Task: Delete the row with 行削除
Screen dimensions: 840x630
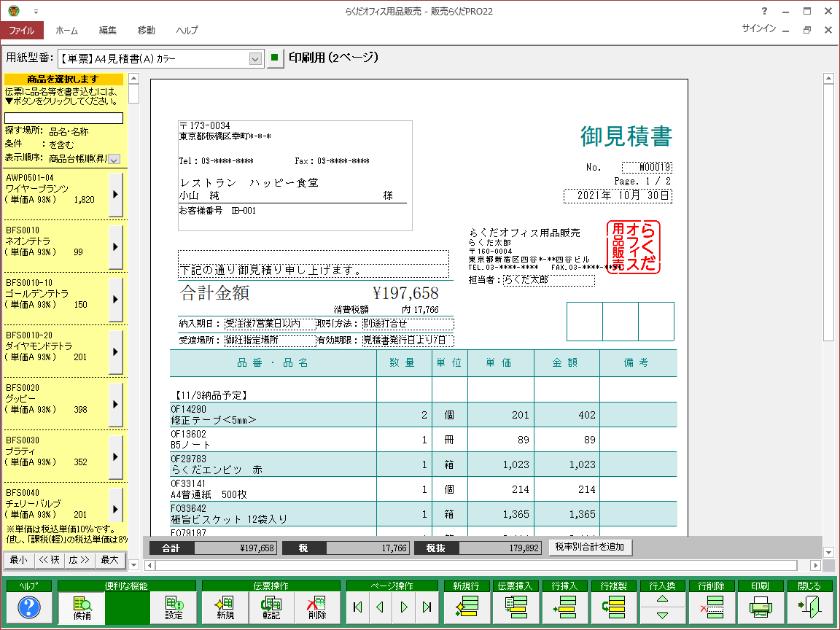Action: [712, 607]
